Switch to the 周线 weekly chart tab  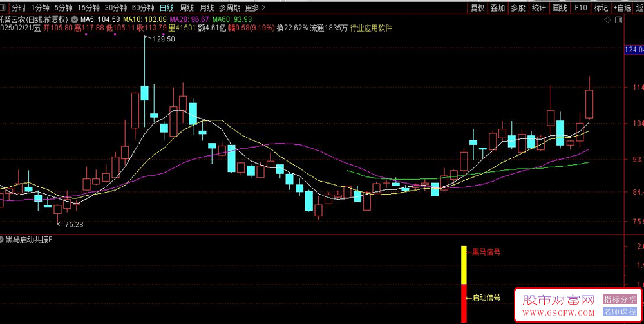pyautogui.click(x=187, y=7)
